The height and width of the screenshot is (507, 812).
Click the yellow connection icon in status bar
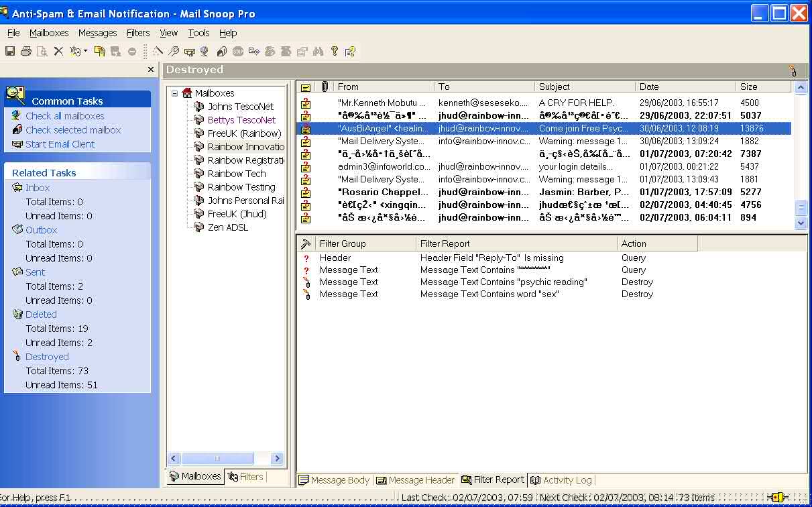pyautogui.click(x=777, y=498)
